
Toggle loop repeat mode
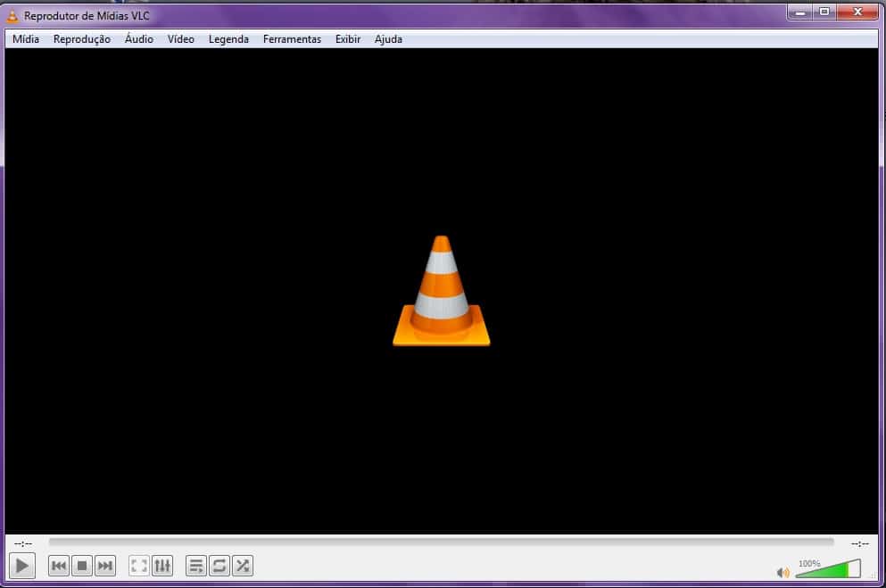click(219, 566)
